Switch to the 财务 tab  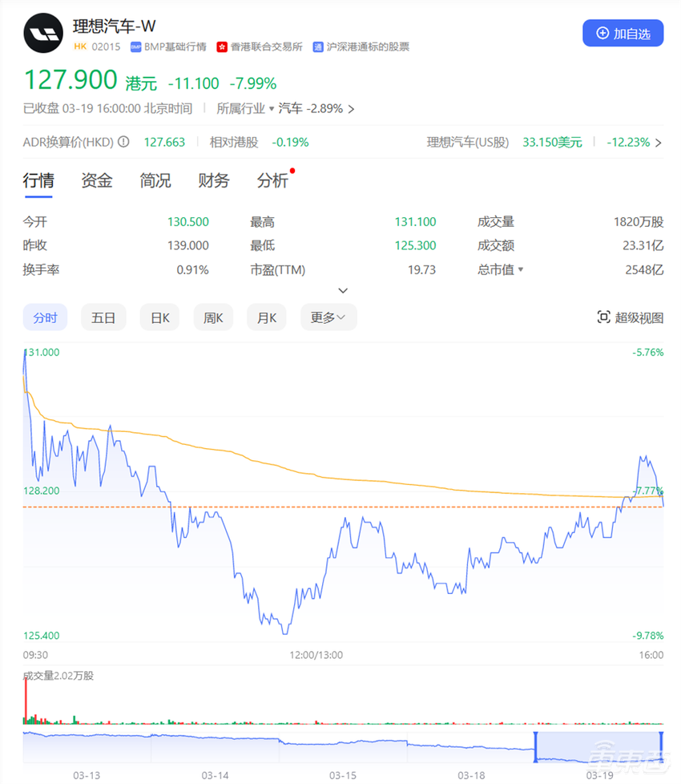point(213,181)
